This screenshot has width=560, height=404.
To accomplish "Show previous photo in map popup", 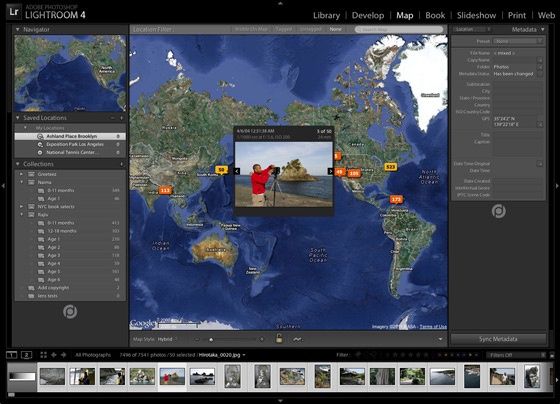I will click(x=237, y=171).
